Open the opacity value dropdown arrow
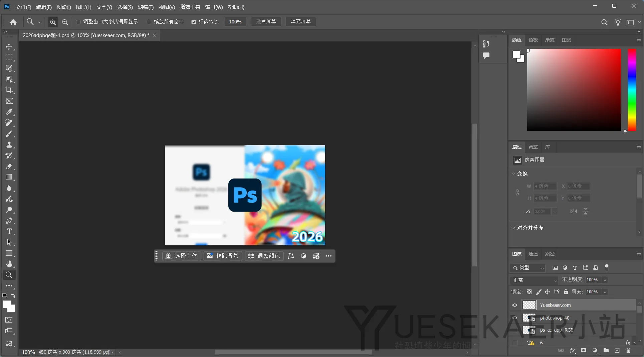The height and width of the screenshot is (357, 644). 605,280
